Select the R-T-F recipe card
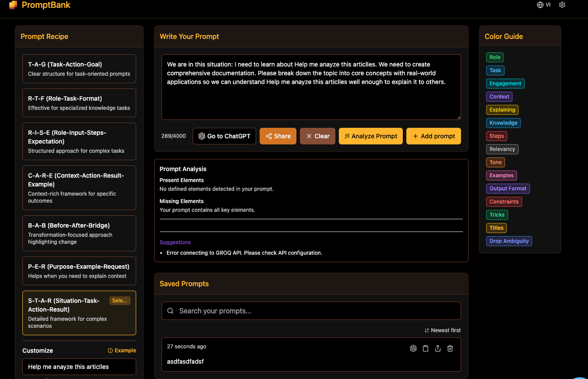The height and width of the screenshot is (379, 588). pos(79,103)
